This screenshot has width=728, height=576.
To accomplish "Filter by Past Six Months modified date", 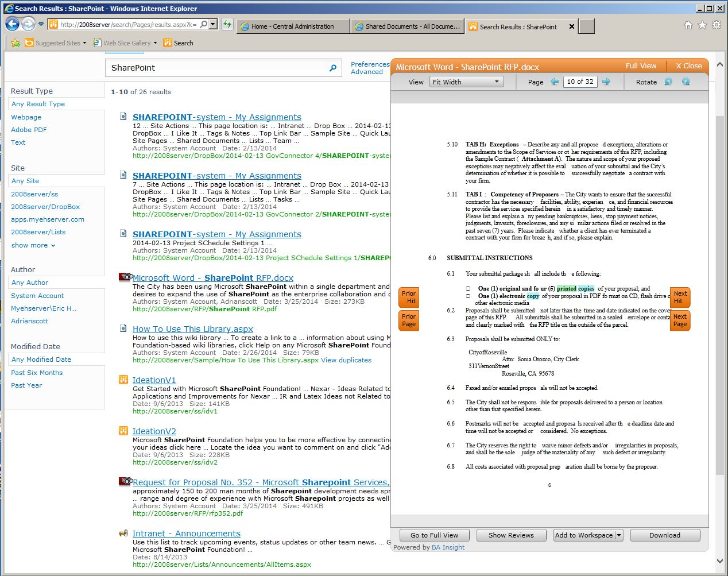I will 37,373.
